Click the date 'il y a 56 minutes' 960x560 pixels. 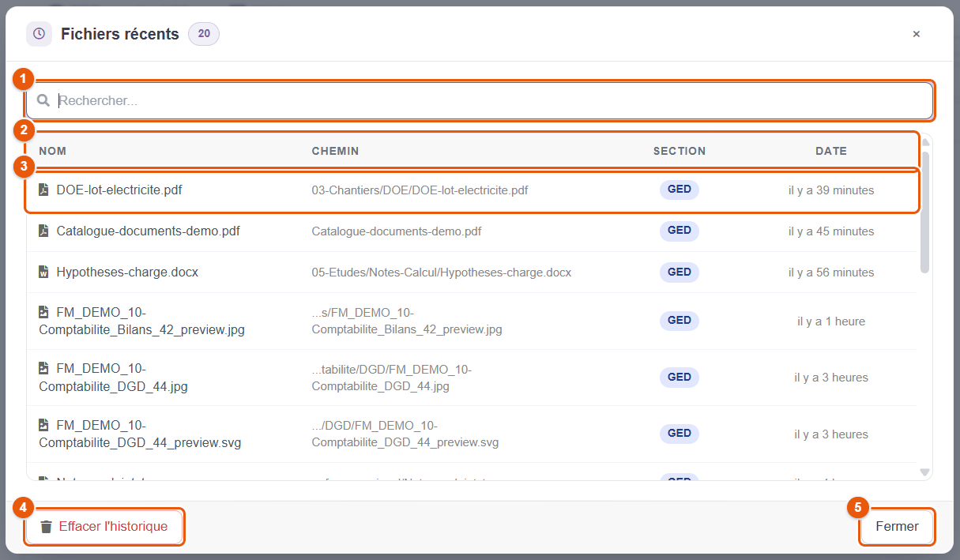pyautogui.click(x=831, y=272)
